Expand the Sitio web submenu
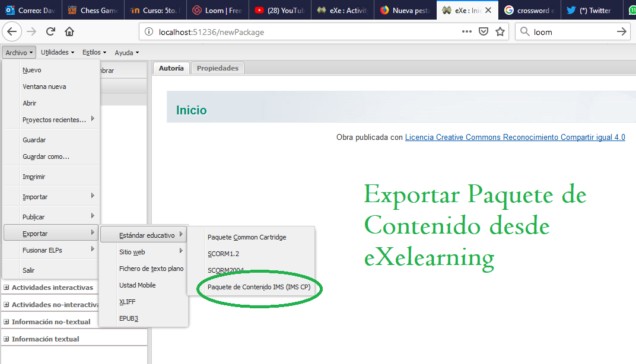 [x=144, y=252]
